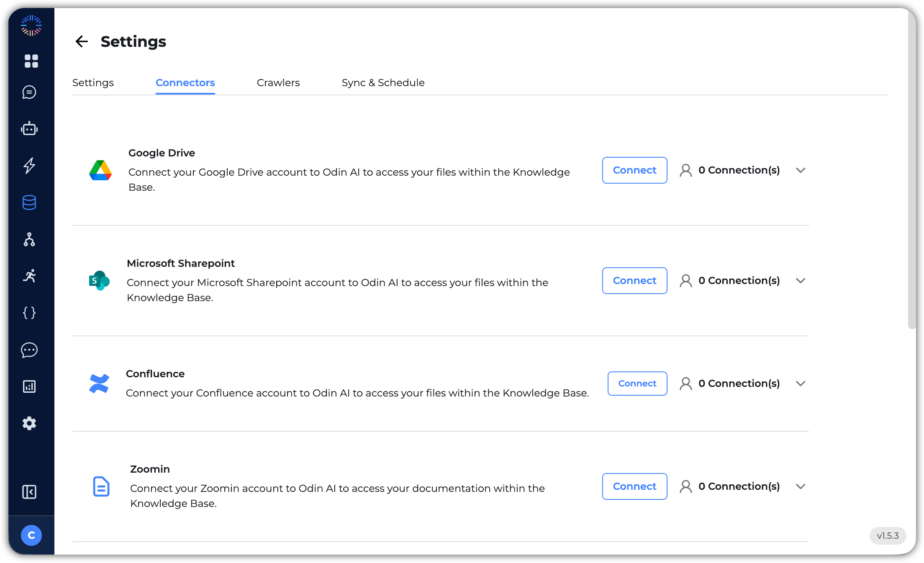Go back using the arrow beside Settings
This screenshot has width=924, height=563.
[82, 41]
